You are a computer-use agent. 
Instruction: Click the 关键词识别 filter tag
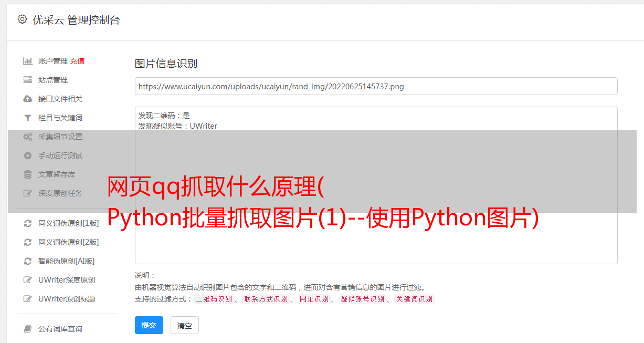click(x=415, y=299)
